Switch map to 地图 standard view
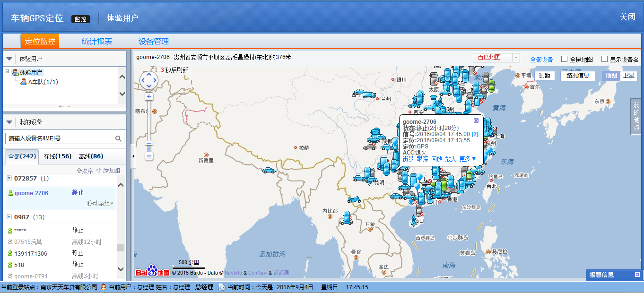This screenshot has width=644, height=293. click(611, 76)
